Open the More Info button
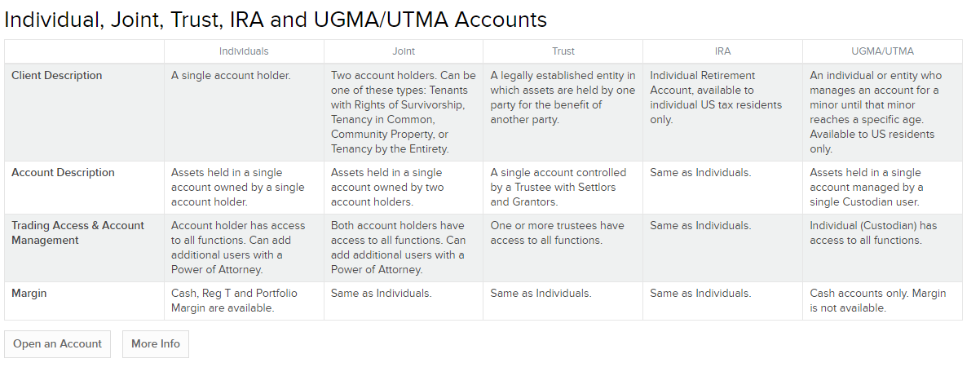The height and width of the screenshot is (385, 980). click(x=155, y=344)
